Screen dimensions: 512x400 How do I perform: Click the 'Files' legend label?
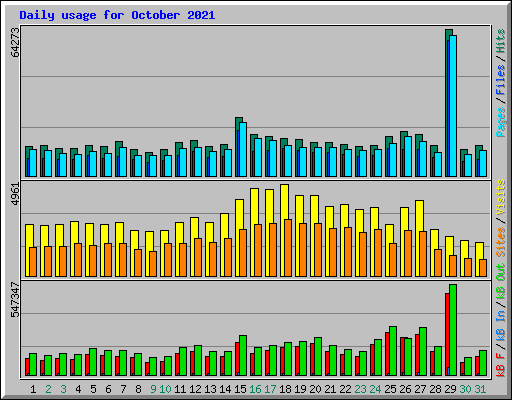501,80
